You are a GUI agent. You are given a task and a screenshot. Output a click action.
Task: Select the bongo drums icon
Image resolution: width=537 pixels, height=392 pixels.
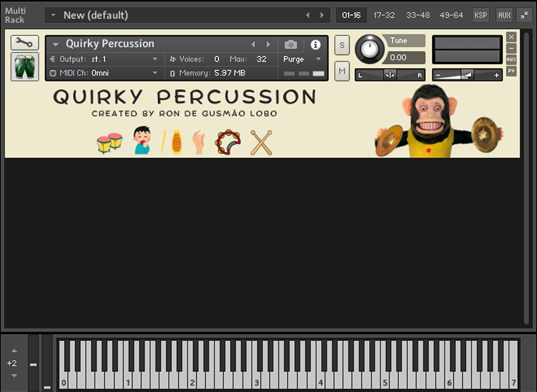110,143
